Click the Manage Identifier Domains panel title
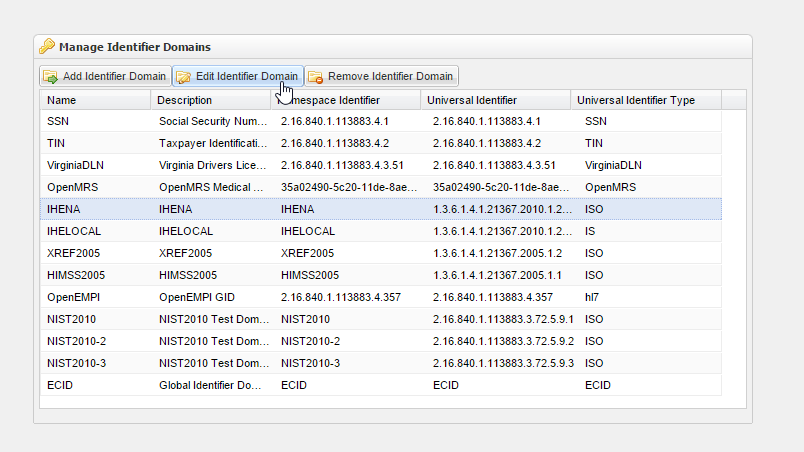 pos(135,47)
